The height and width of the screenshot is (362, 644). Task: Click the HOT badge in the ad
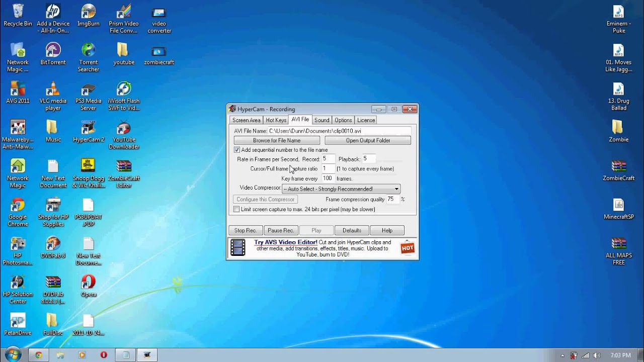click(408, 248)
